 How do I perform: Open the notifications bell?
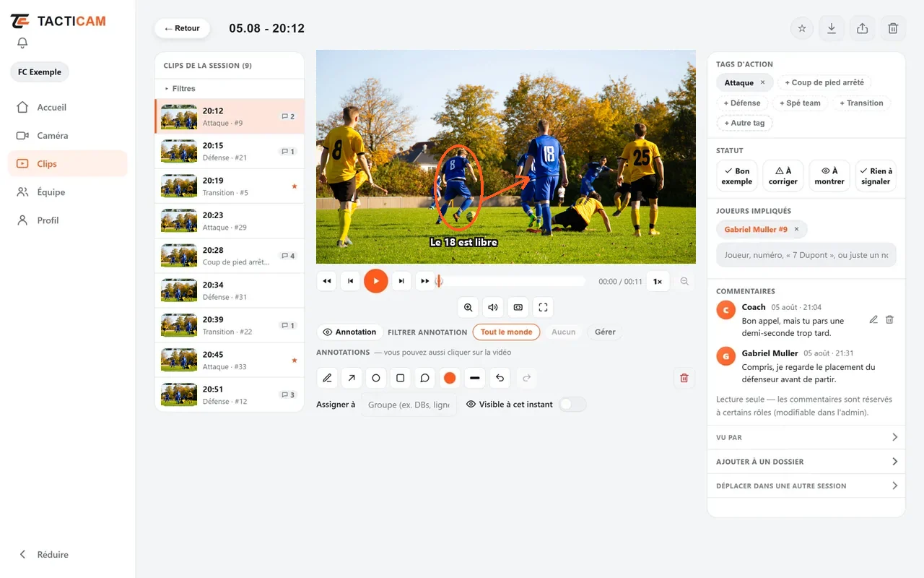22,43
